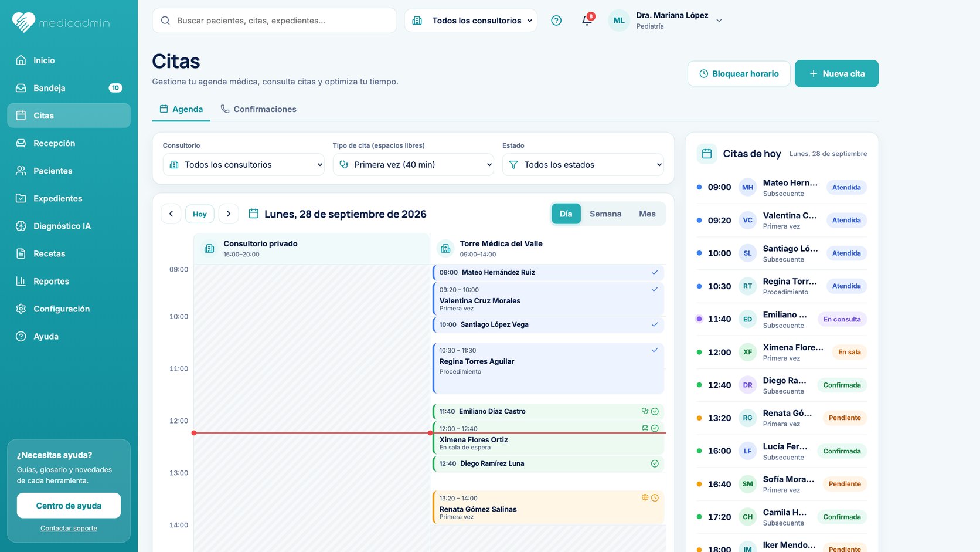Click the Contactar soporte link

69,528
